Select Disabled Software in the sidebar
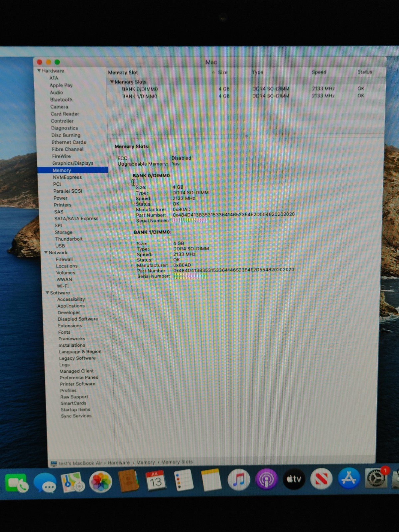The width and height of the screenshot is (399, 532). 78,319
